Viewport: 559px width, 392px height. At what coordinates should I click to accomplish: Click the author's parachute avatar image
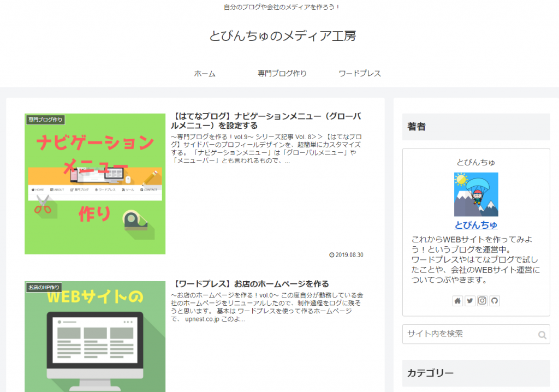pyautogui.click(x=476, y=194)
